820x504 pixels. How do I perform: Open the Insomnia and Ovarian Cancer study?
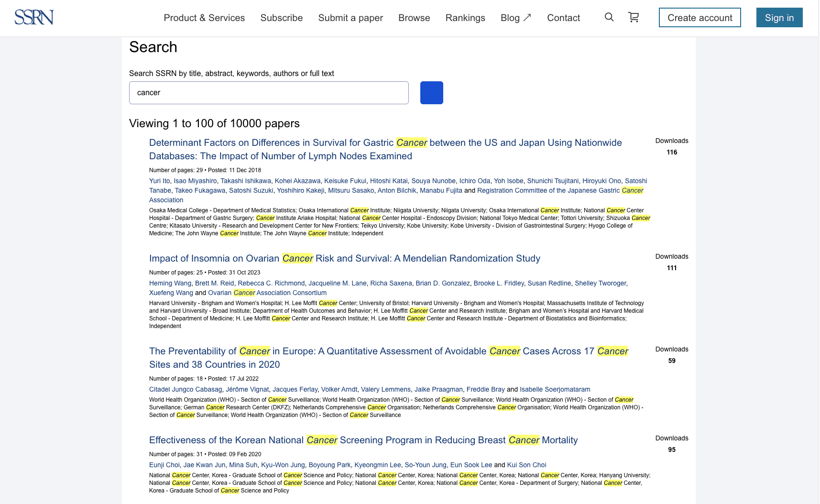[x=344, y=258]
